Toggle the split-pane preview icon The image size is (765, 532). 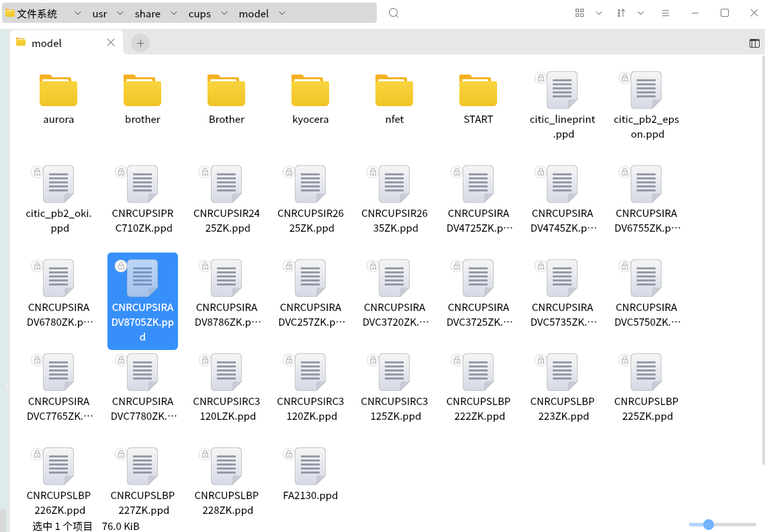coord(754,44)
